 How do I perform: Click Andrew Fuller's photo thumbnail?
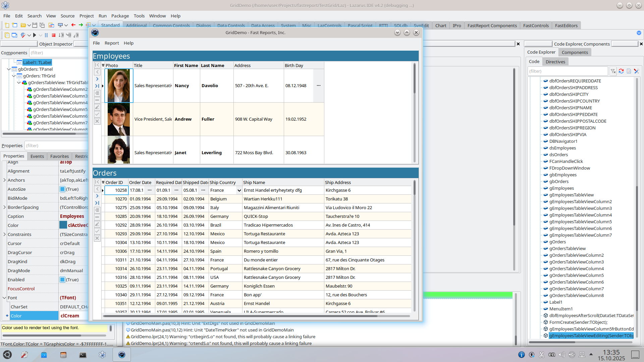tap(119, 119)
